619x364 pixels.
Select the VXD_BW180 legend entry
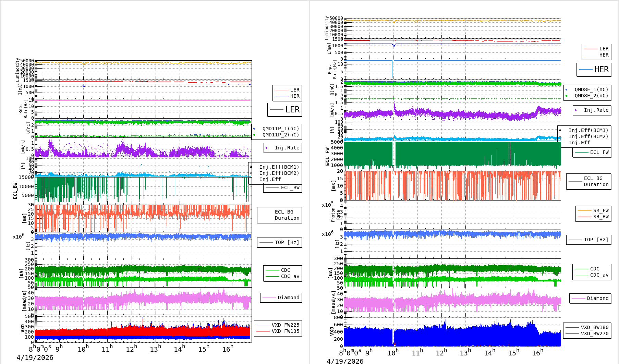[594, 327]
